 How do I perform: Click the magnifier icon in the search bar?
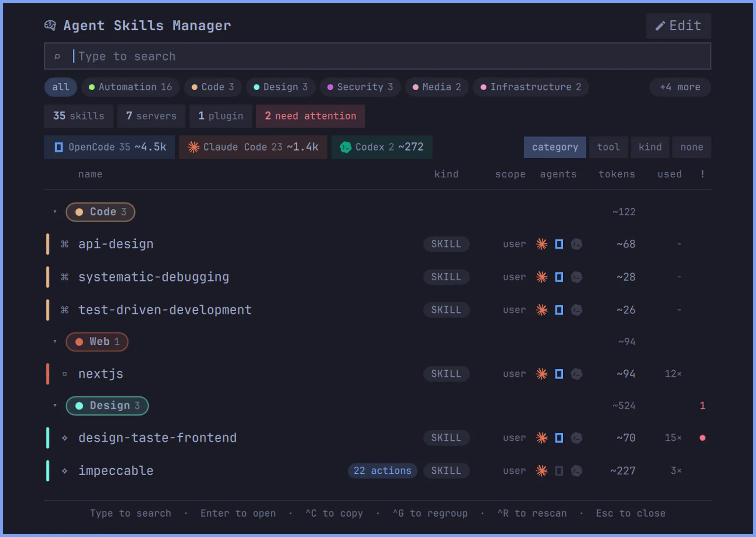pos(57,57)
